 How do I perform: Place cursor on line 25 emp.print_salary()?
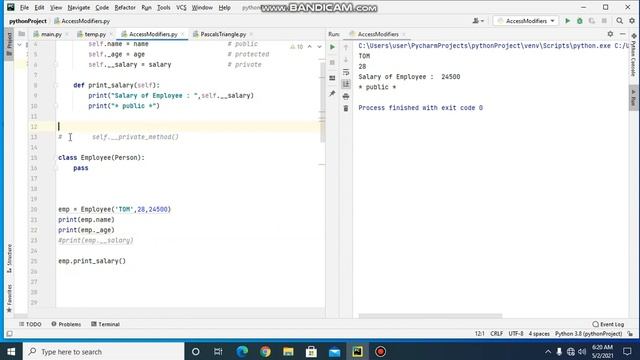coord(92,261)
